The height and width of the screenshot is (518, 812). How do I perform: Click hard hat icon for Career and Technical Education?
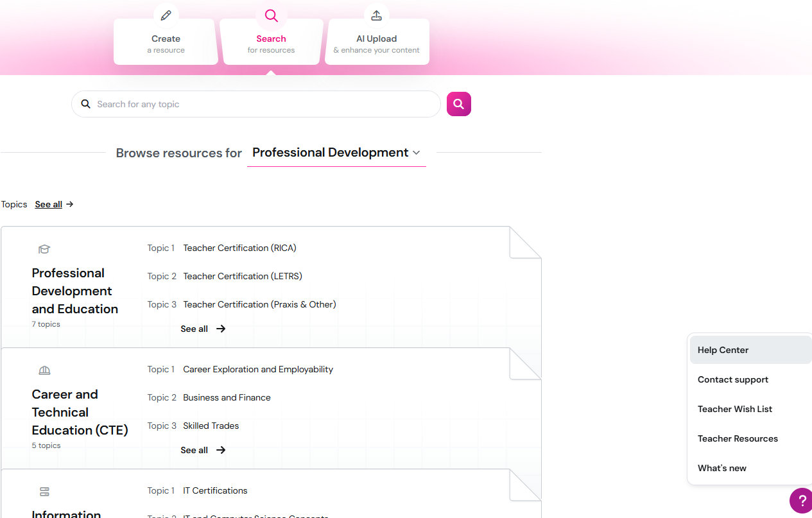pyautogui.click(x=44, y=370)
